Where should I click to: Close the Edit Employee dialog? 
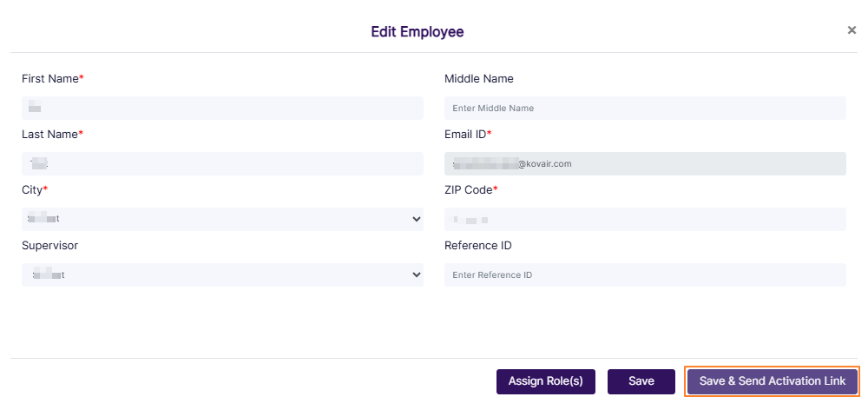pos(852,30)
